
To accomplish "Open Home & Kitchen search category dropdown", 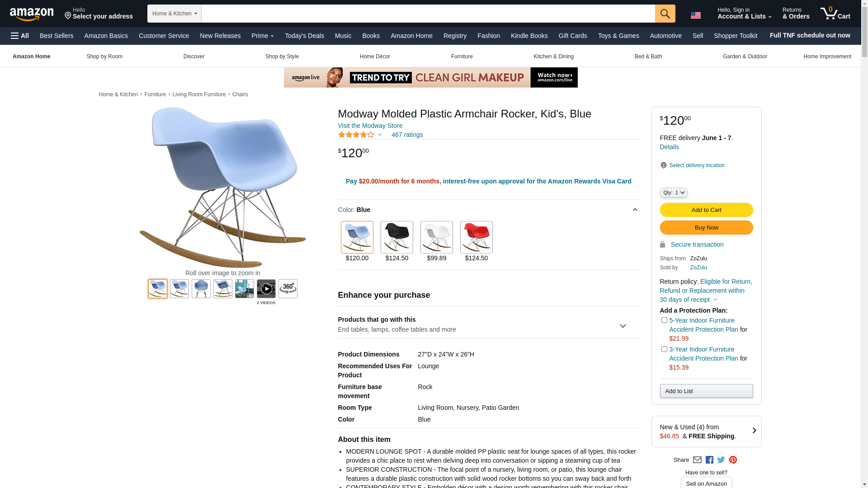I will (x=175, y=14).
